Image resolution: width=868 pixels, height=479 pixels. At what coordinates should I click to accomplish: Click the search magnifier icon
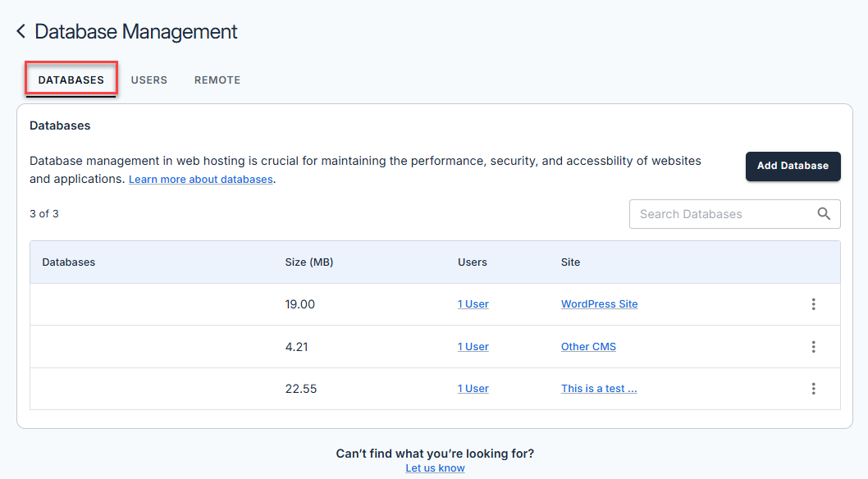[x=824, y=213]
